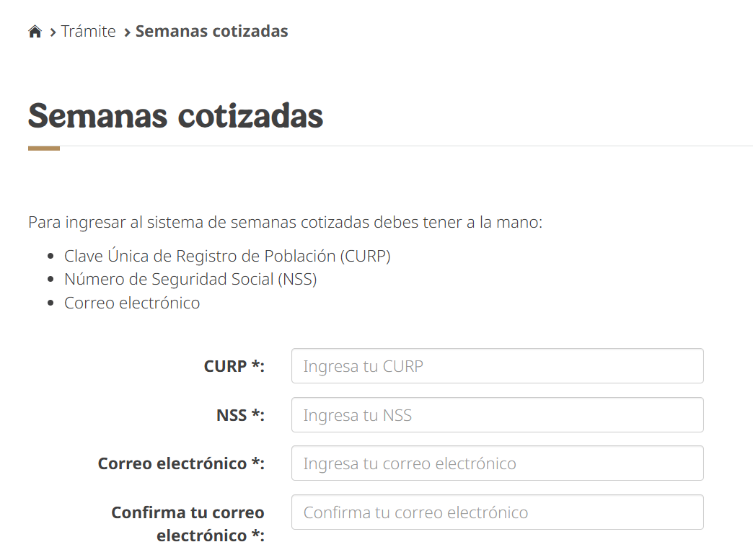The width and height of the screenshot is (753, 560).
Task: Click the thin gray divider line below the heading
Action: tap(404, 146)
